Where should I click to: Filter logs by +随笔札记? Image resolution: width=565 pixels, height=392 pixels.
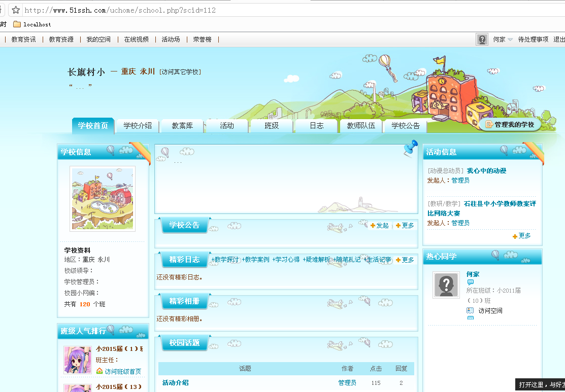347,260
